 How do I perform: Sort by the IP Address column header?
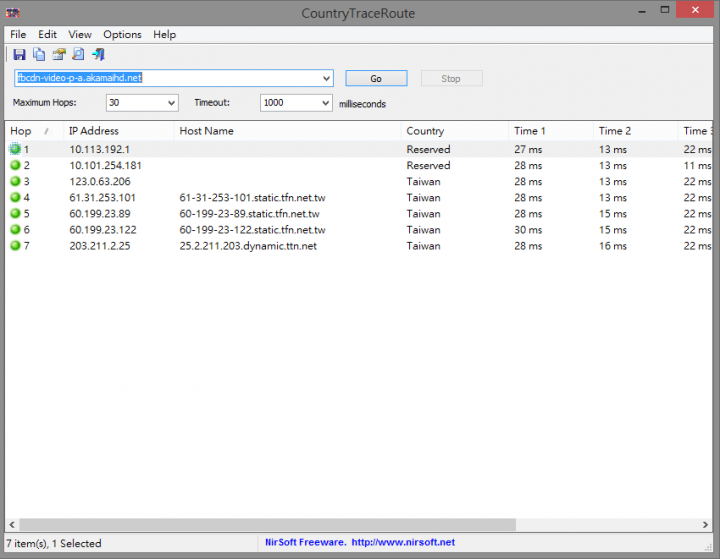point(118,131)
